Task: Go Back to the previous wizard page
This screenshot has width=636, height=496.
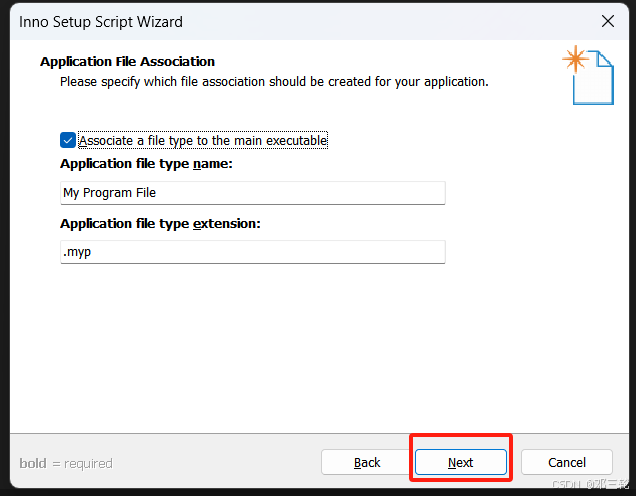Action: [367, 462]
